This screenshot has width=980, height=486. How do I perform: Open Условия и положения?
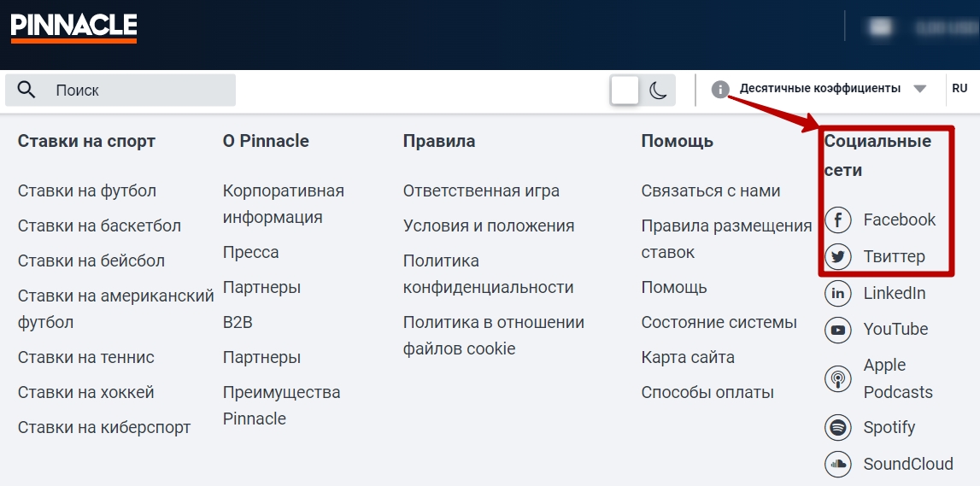pyautogui.click(x=489, y=225)
